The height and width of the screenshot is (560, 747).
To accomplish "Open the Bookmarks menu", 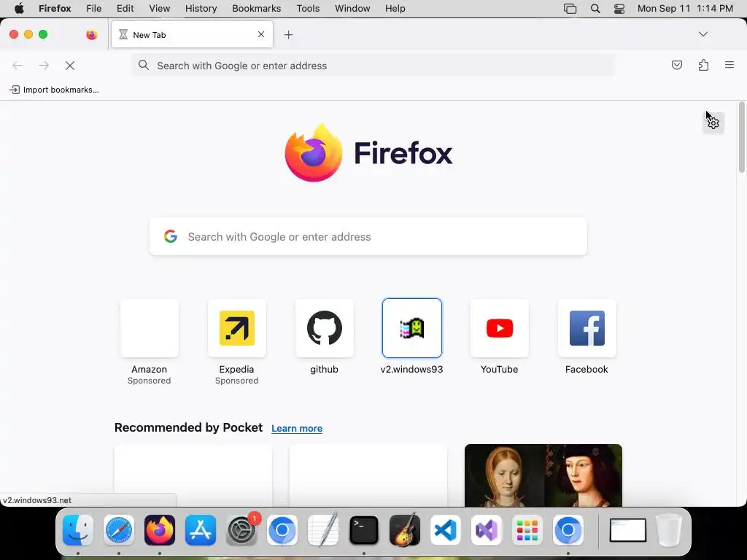I will [256, 9].
